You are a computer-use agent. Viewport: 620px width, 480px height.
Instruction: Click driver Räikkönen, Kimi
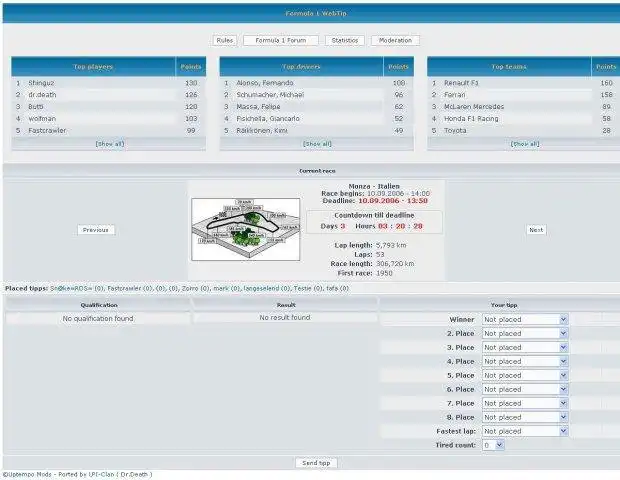(262, 130)
